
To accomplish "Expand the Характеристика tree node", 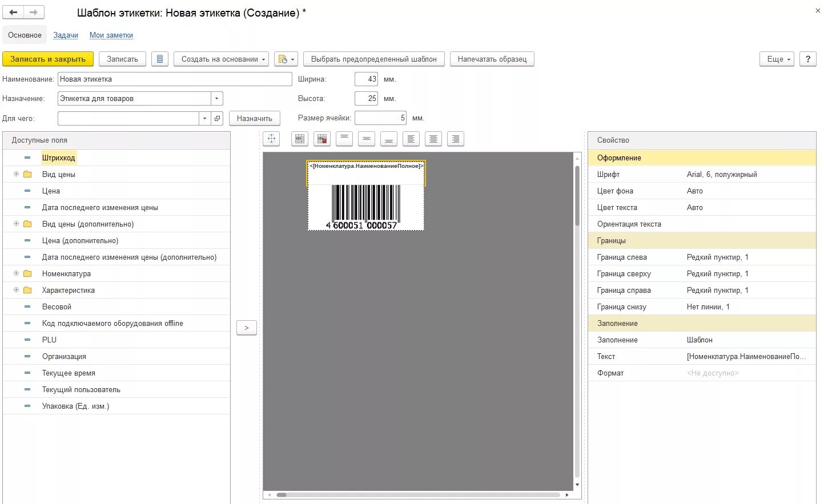I will pos(16,290).
